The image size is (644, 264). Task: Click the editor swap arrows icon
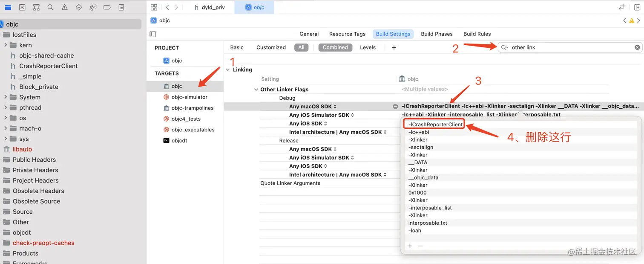[622, 7]
